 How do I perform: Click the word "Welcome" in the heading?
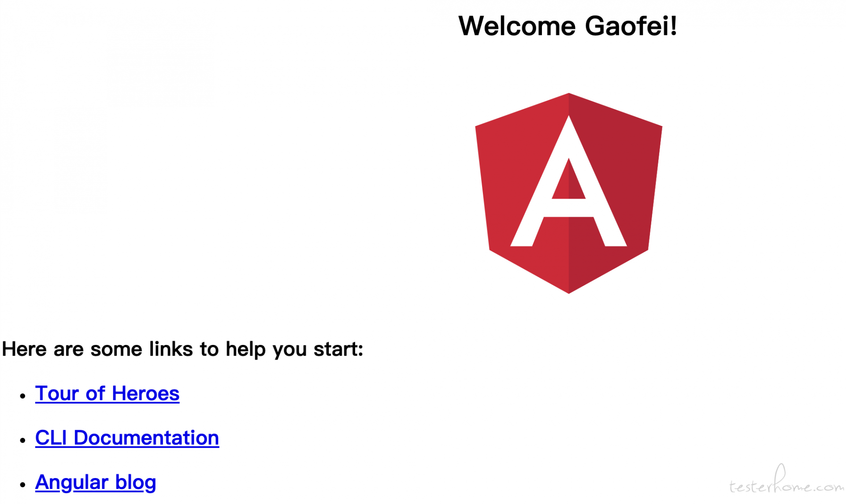(x=517, y=26)
